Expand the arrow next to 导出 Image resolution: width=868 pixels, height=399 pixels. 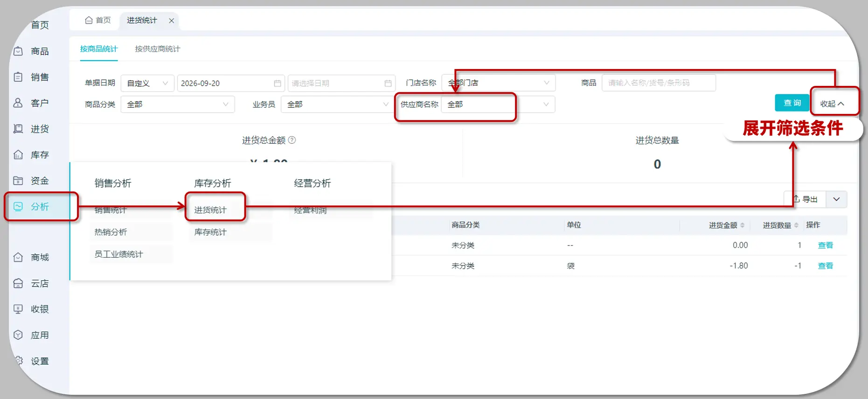coord(837,199)
